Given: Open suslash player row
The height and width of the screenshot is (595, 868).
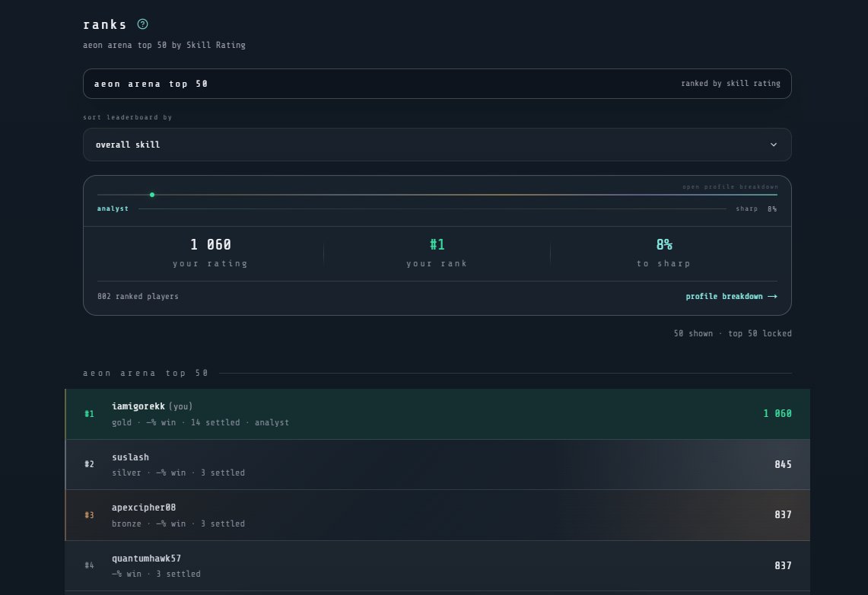Looking at the screenshot, I should (437, 464).
